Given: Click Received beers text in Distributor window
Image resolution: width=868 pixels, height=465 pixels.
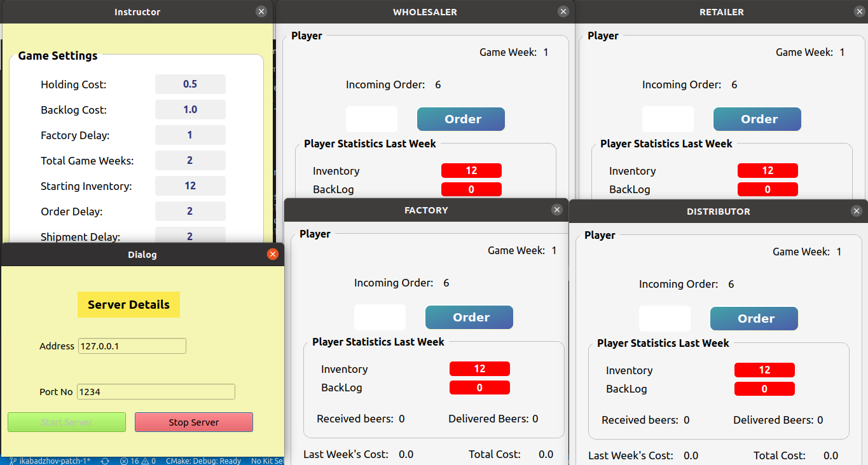Looking at the screenshot, I should pos(640,420).
